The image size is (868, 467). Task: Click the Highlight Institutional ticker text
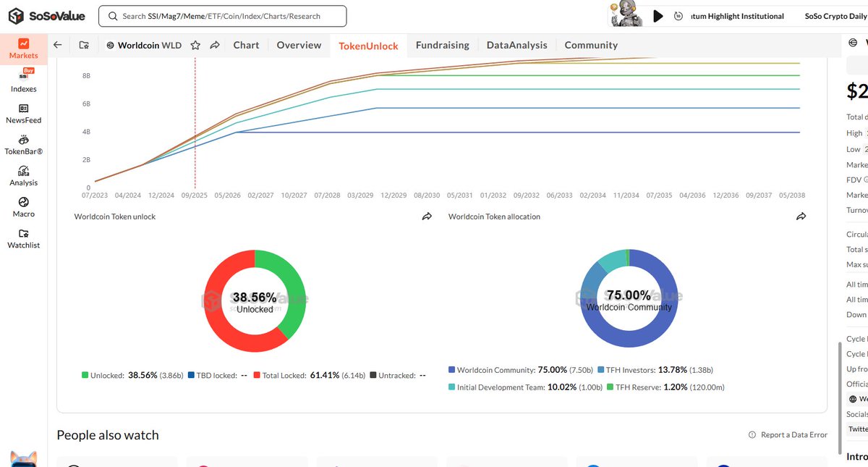click(737, 16)
